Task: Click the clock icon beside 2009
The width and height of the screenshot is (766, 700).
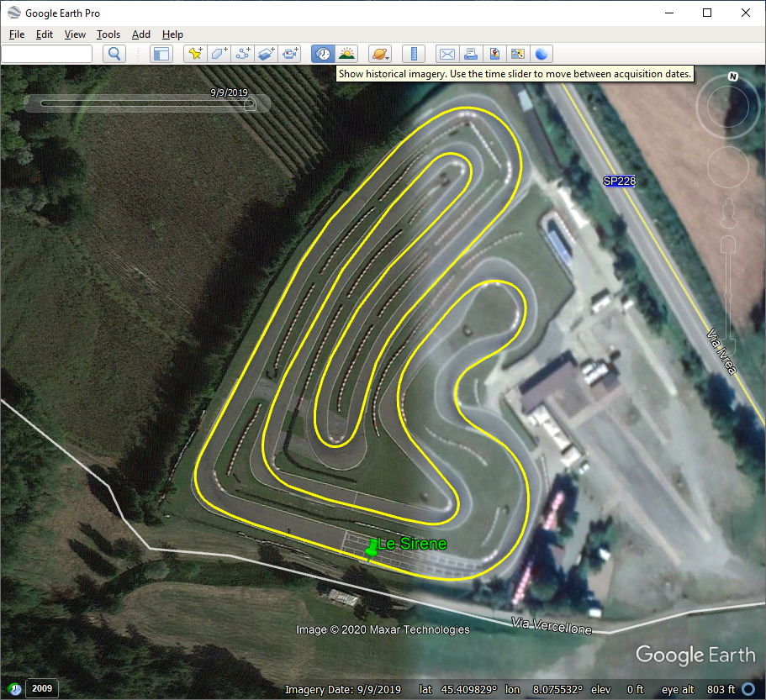Action: tap(14, 689)
